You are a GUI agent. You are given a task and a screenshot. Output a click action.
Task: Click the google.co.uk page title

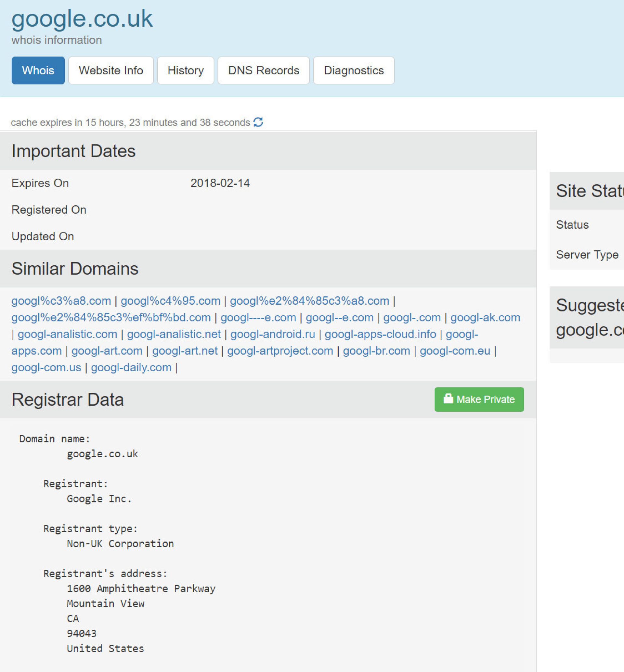[x=82, y=19]
